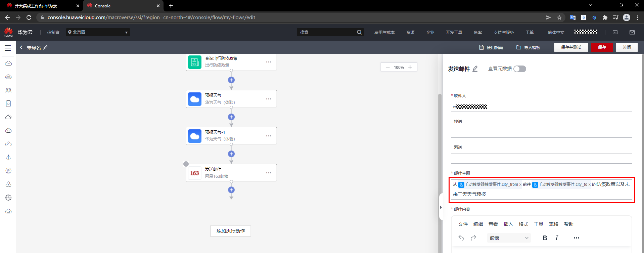The height and width of the screenshot is (253, 644).
Task: Open the 查询出行防疫政策 node icon
Action: pos(195,62)
